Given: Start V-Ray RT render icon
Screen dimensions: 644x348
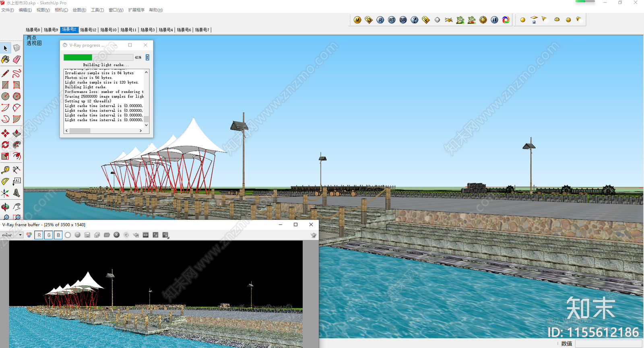Looking at the screenshot, I should [x=392, y=20].
